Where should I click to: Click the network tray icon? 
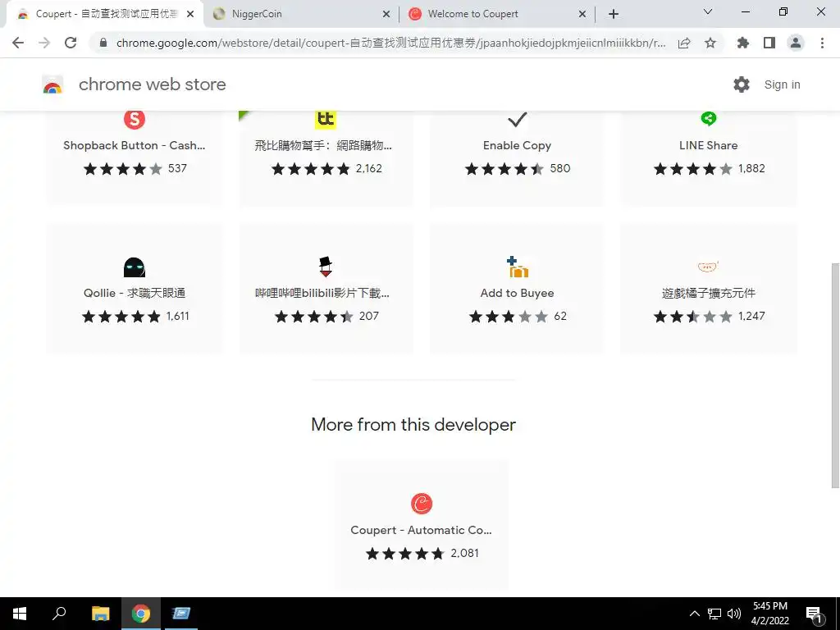click(714, 614)
